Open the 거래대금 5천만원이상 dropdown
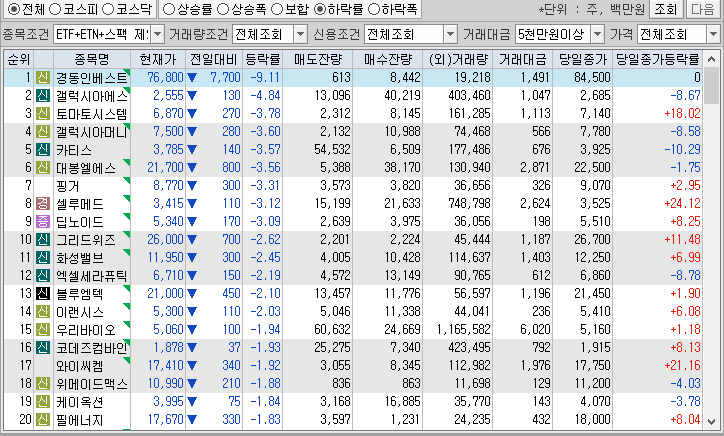Screen dimensions: 724x436 [597, 34]
